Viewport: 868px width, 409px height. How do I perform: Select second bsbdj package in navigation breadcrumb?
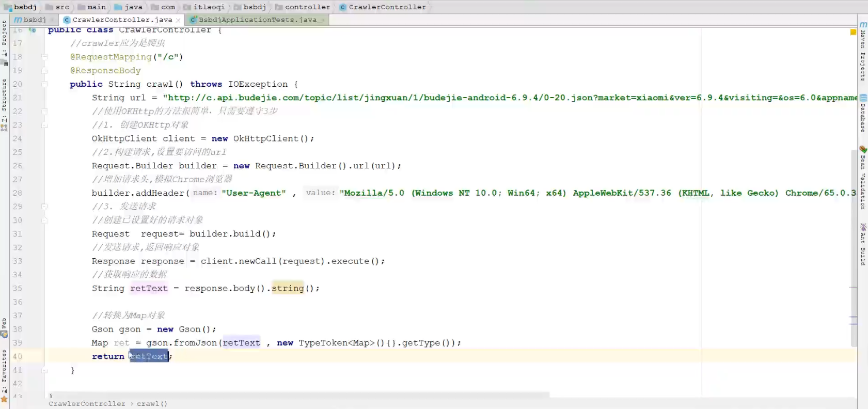click(255, 7)
